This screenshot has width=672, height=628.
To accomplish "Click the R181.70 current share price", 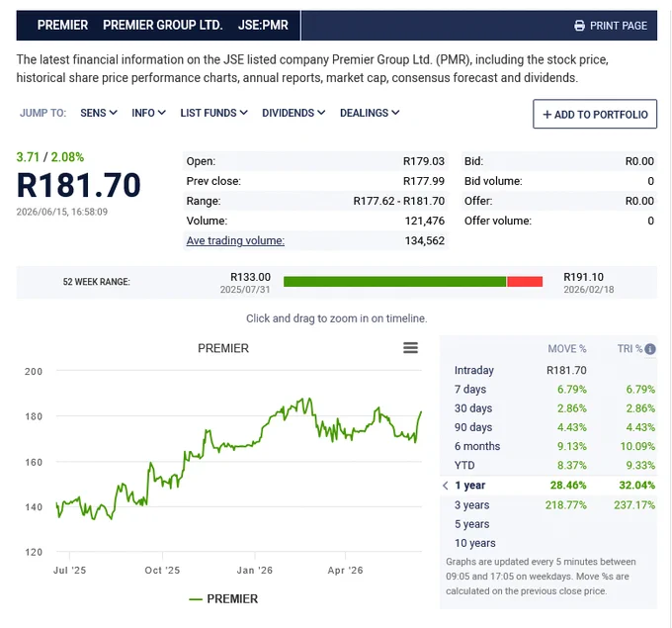I will pyautogui.click(x=78, y=185).
